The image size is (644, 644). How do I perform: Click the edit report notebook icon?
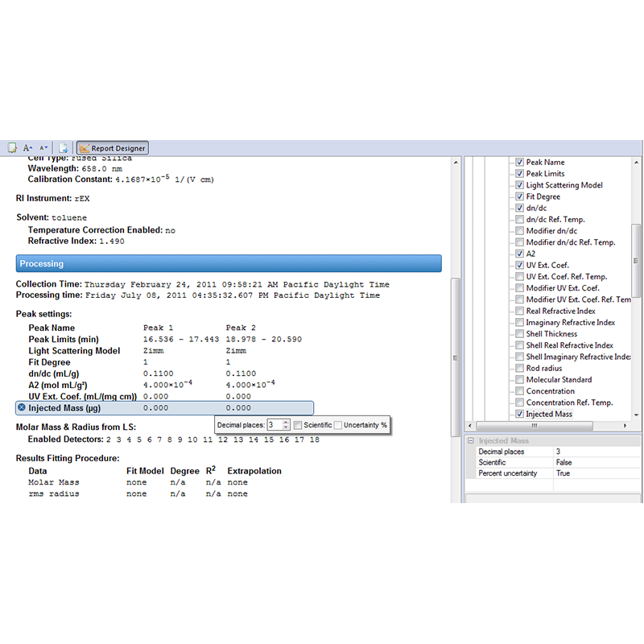[12, 148]
